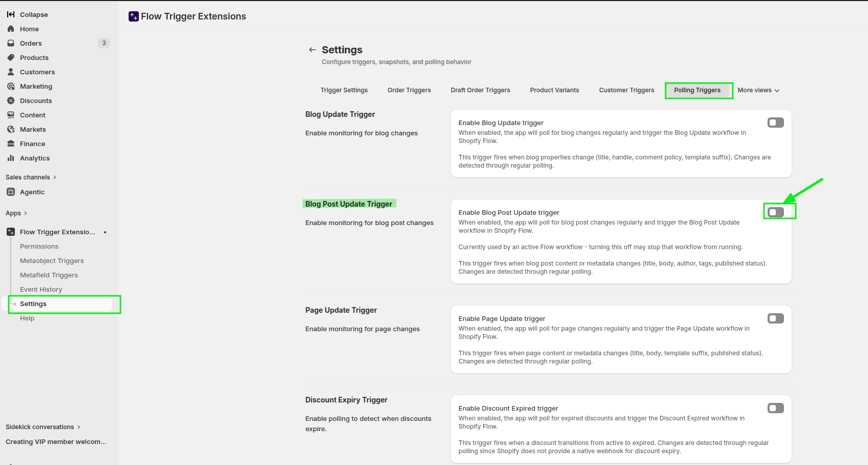Toggle the Enable Blog Post Update trigger switch

(x=776, y=212)
